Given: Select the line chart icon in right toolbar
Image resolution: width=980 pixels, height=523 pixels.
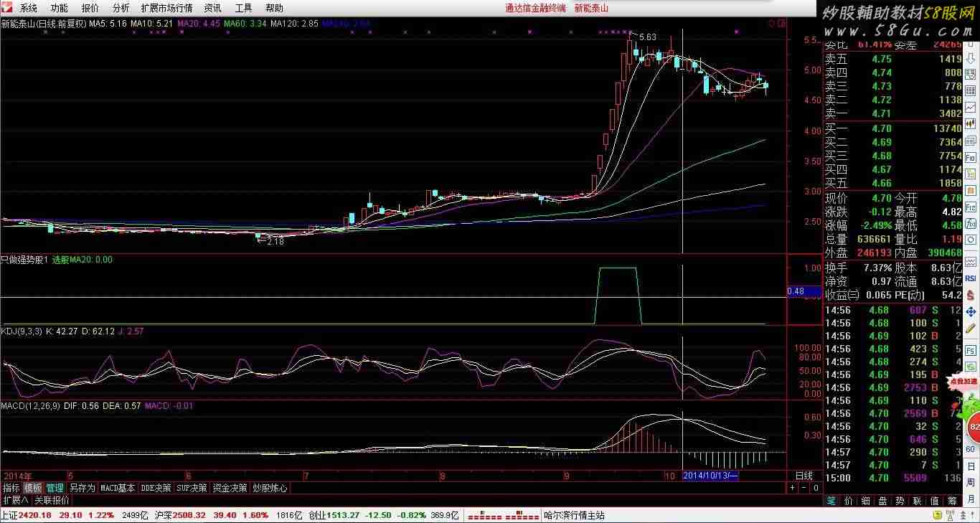Looking at the screenshot, I should tap(971, 108).
